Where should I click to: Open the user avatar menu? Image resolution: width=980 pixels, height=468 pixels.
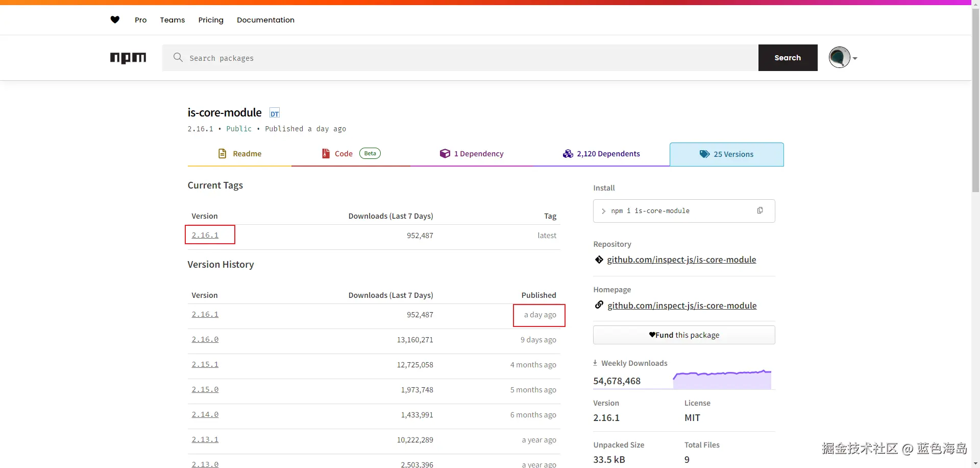(x=839, y=57)
